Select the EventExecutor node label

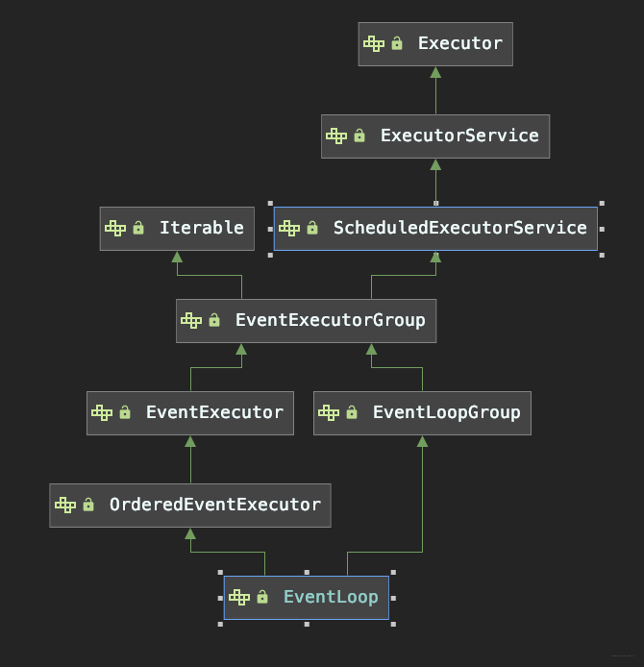[x=214, y=412]
